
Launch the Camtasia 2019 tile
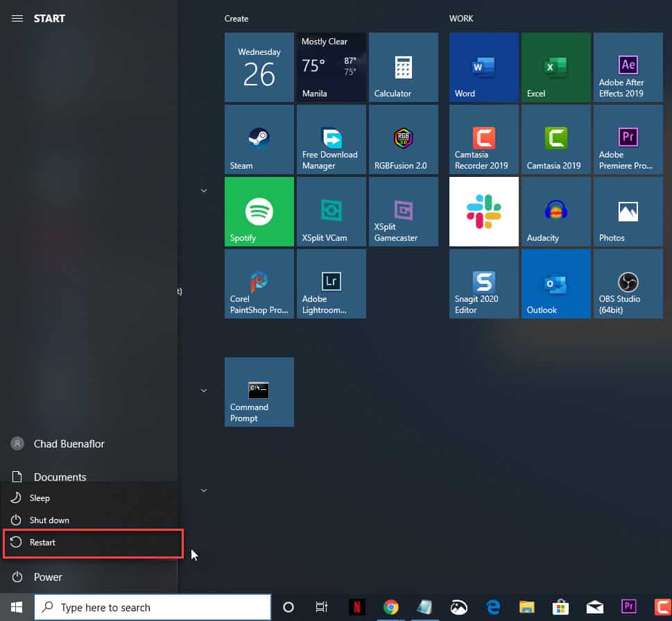click(556, 139)
